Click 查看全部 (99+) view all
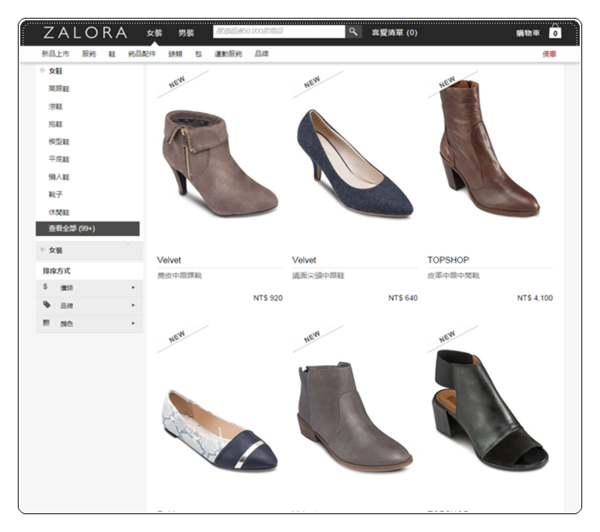Screen dimensions: 600x532 [x=88, y=228]
